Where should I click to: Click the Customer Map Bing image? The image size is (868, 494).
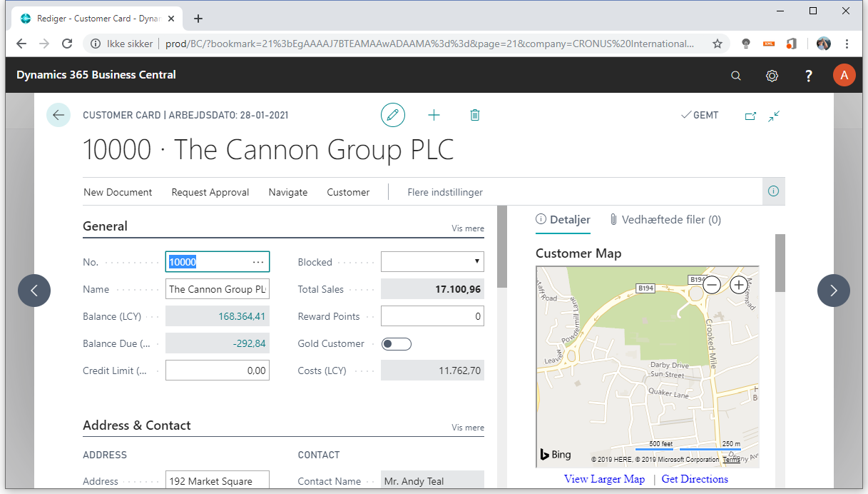[x=648, y=367]
